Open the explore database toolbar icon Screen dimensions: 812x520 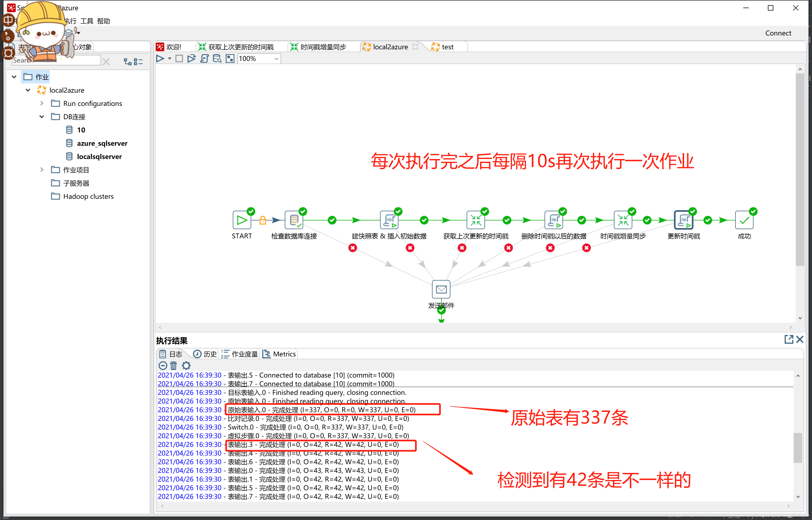pos(217,59)
